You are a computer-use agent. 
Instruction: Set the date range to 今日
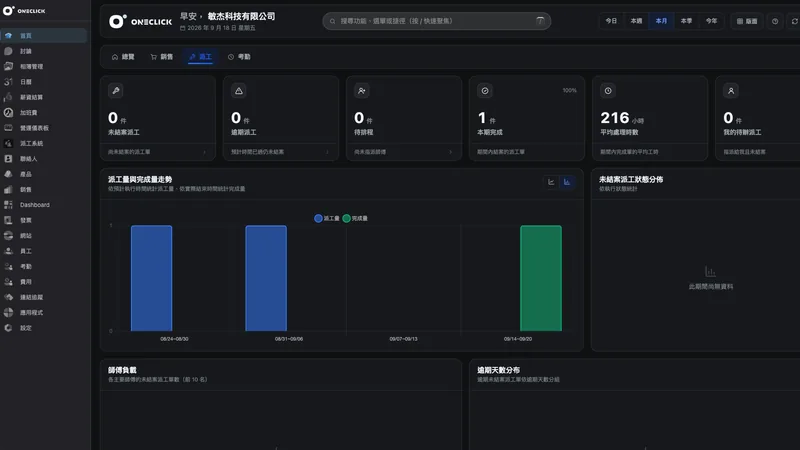pos(611,21)
